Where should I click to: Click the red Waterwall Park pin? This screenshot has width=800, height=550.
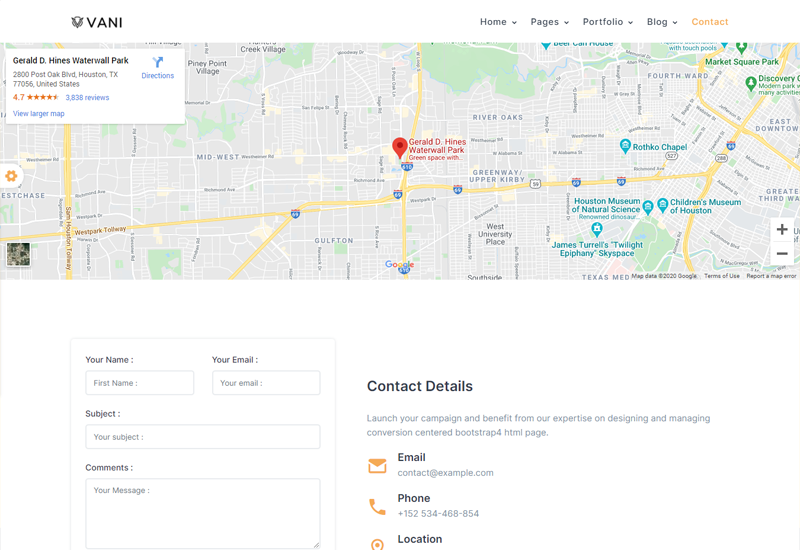point(399,148)
